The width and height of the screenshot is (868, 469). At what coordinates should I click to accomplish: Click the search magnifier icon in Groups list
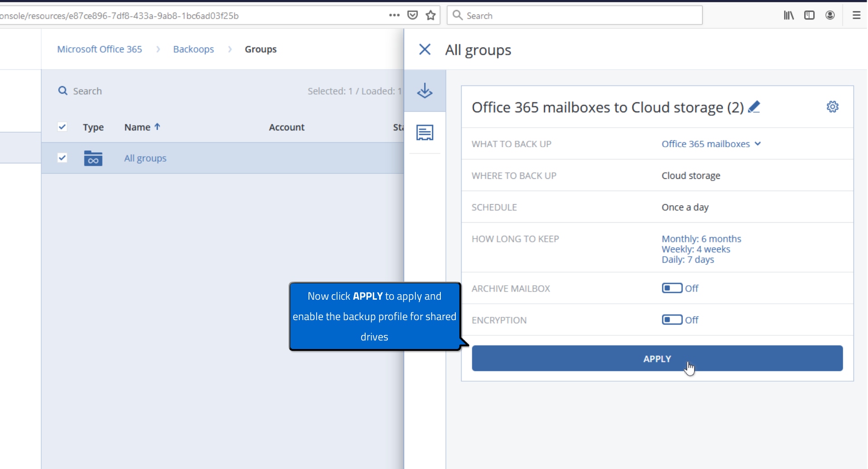coord(63,91)
